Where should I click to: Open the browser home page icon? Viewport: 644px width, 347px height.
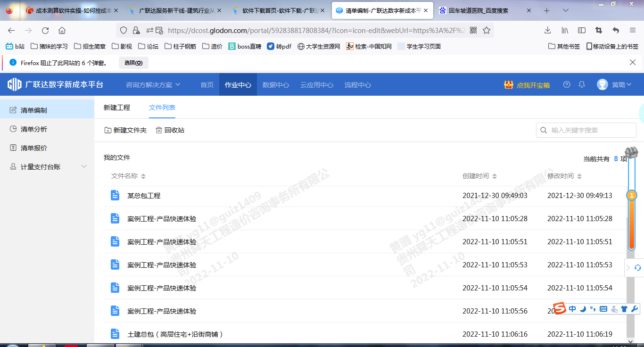click(x=62, y=30)
